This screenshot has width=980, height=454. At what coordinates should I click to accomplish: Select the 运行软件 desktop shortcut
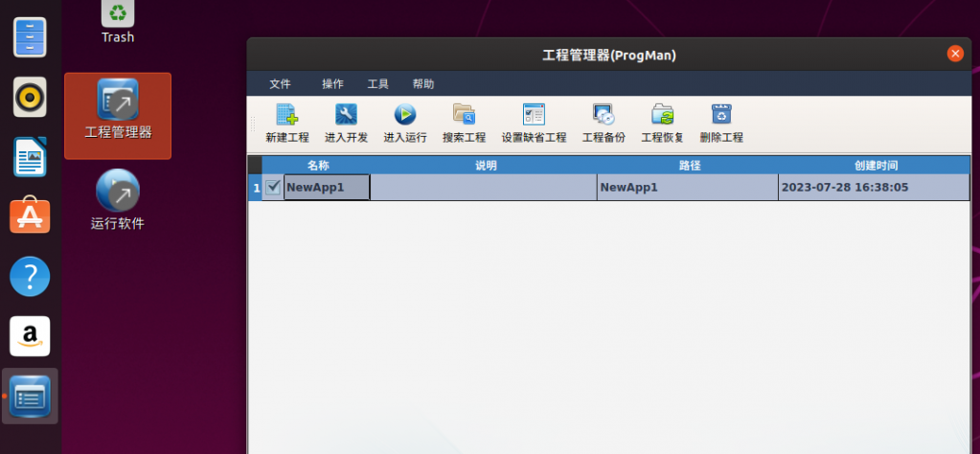pos(118,200)
